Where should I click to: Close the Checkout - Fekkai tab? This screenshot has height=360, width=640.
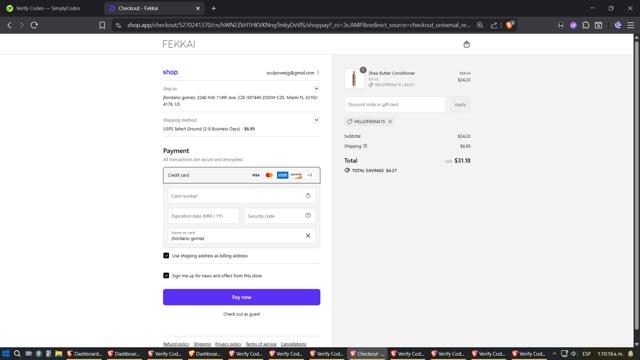pyautogui.click(x=198, y=8)
